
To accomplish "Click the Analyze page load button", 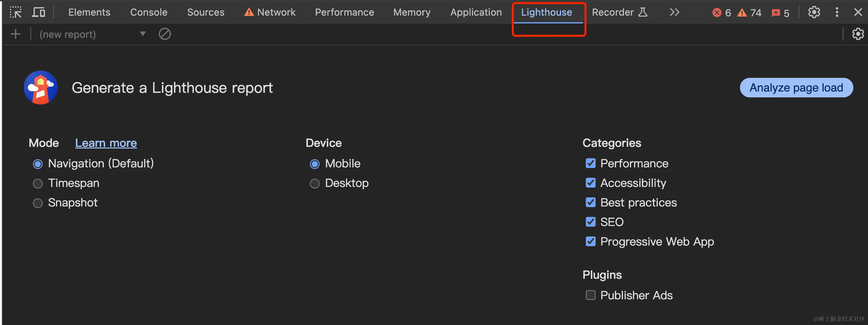I will (796, 88).
